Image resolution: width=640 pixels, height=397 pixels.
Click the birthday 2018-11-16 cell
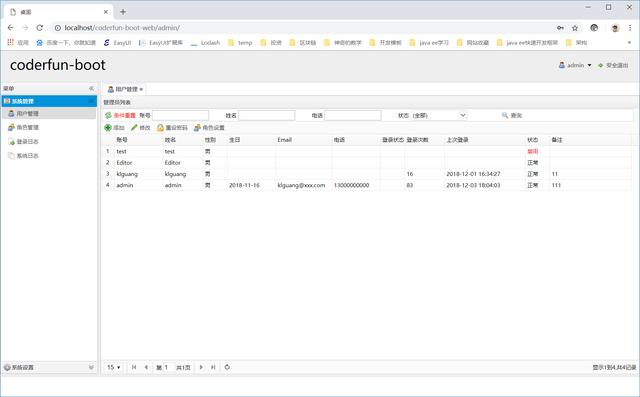pyautogui.click(x=244, y=185)
